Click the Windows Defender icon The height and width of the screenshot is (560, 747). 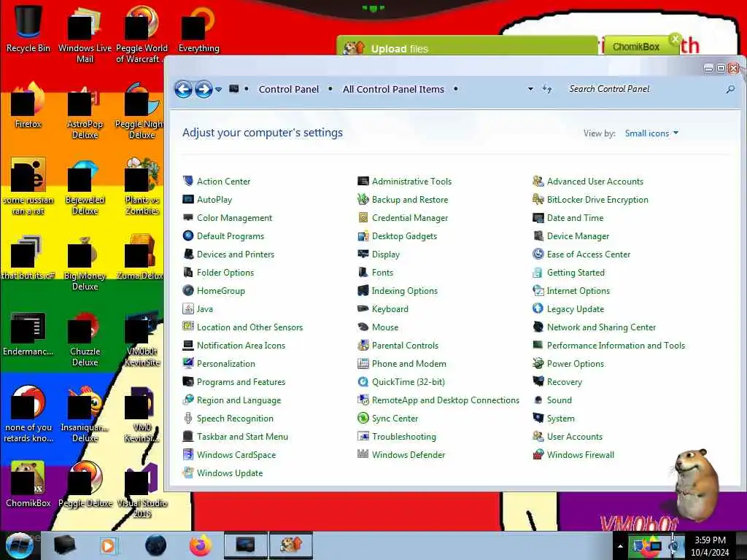tap(363, 454)
